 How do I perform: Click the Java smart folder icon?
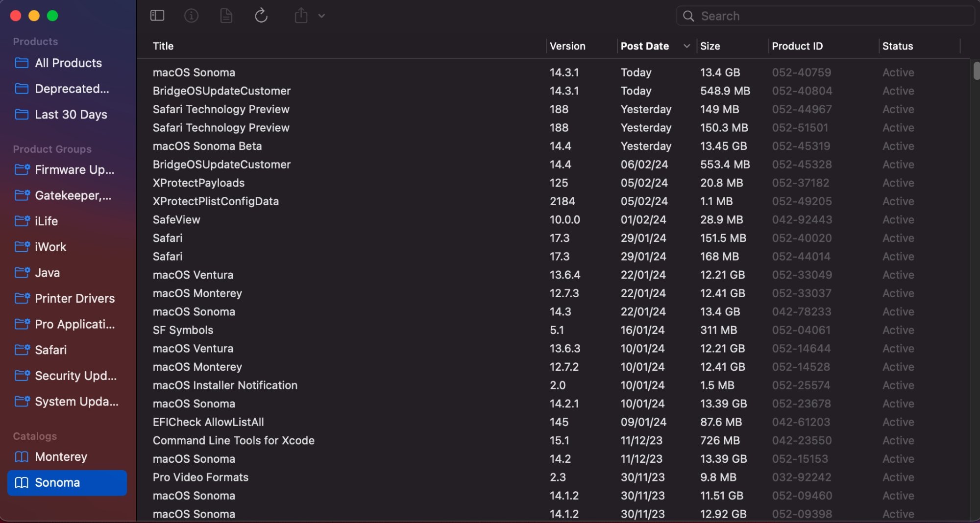pyautogui.click(x=22, y=272)
